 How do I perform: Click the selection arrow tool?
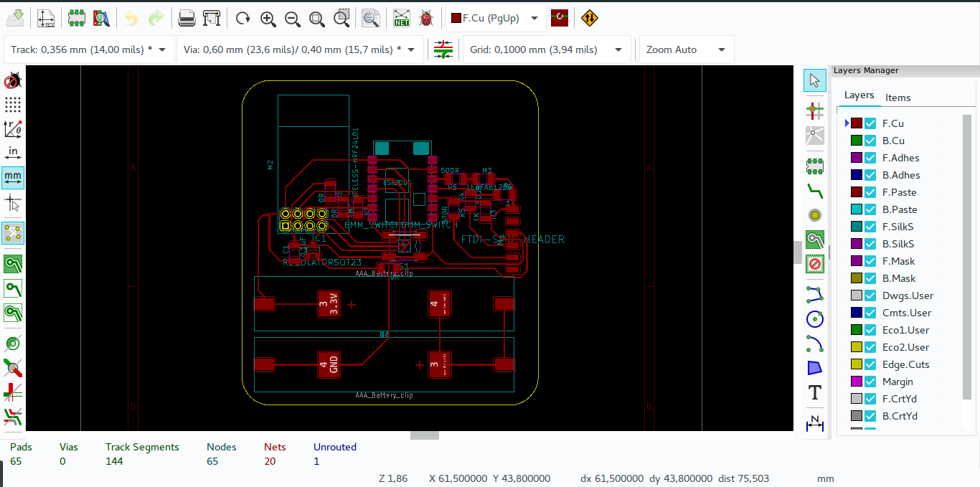click(x=814, y=80)
